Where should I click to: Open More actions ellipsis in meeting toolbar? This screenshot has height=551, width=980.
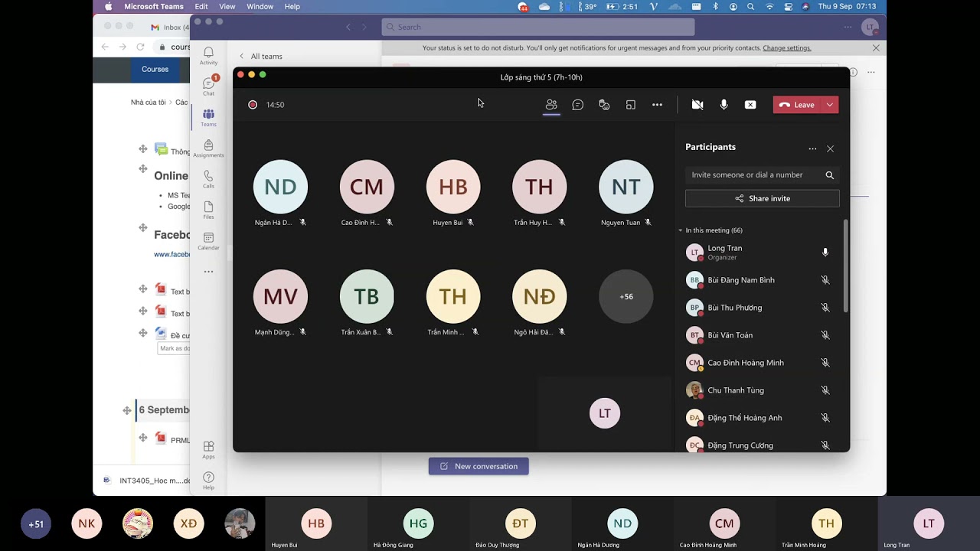(x=657, y=105)
